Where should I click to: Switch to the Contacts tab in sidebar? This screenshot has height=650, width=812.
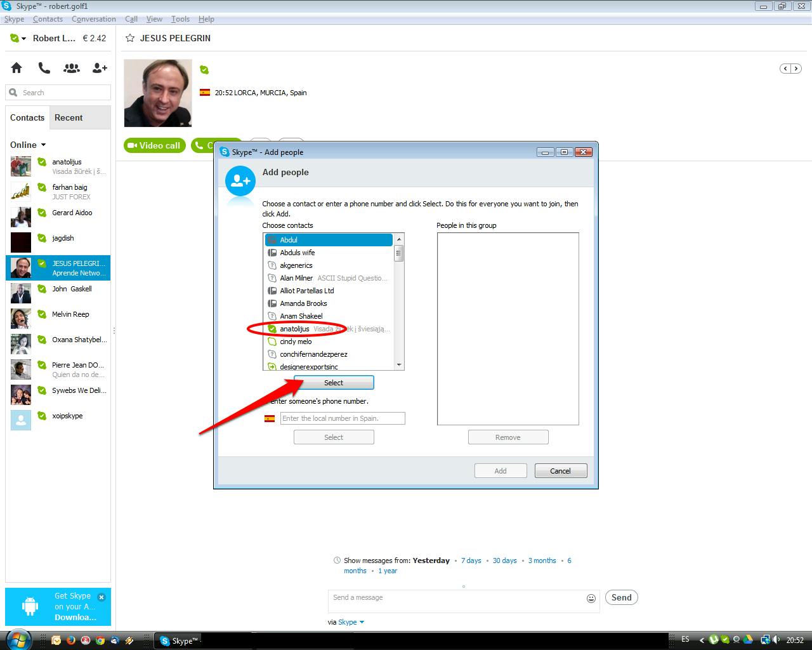pyautogui.click(x=27, y=117)
